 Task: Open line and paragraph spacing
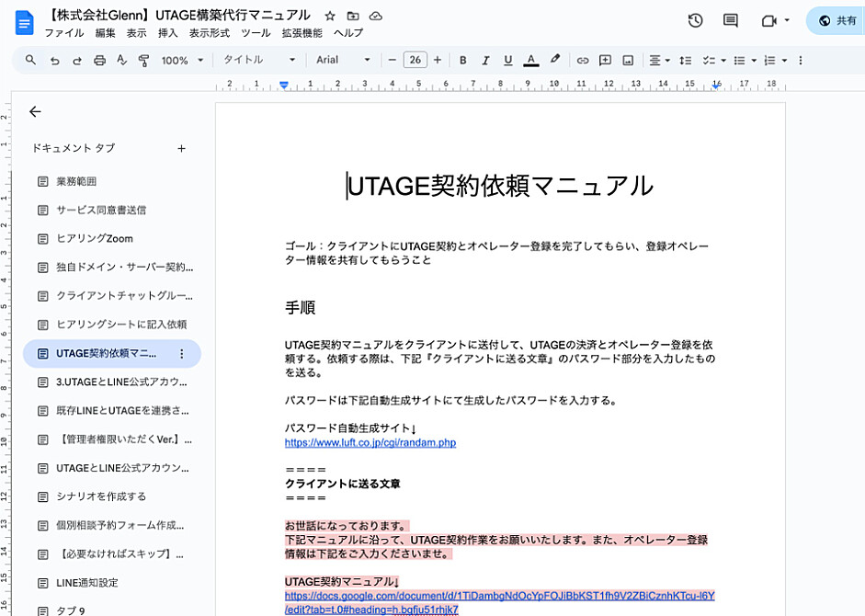[x=685, y=60]
